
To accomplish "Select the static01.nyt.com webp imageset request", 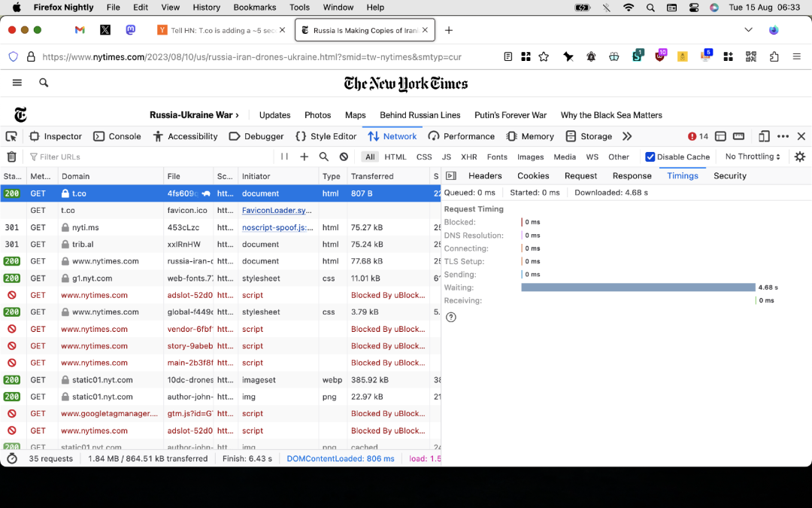I will [220, 380].
